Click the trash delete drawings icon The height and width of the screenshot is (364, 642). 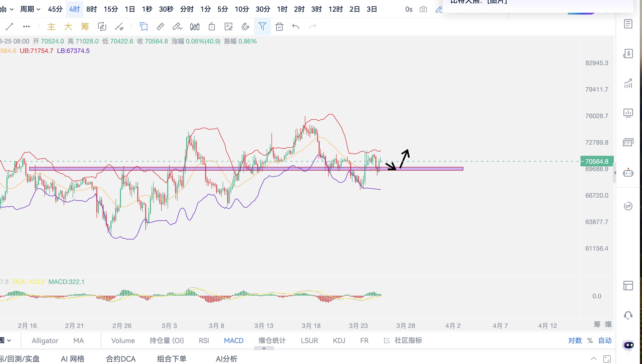[279, 26]
